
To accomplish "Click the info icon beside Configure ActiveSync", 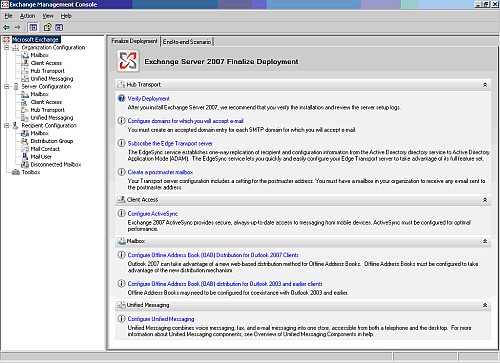I will 121,213.
